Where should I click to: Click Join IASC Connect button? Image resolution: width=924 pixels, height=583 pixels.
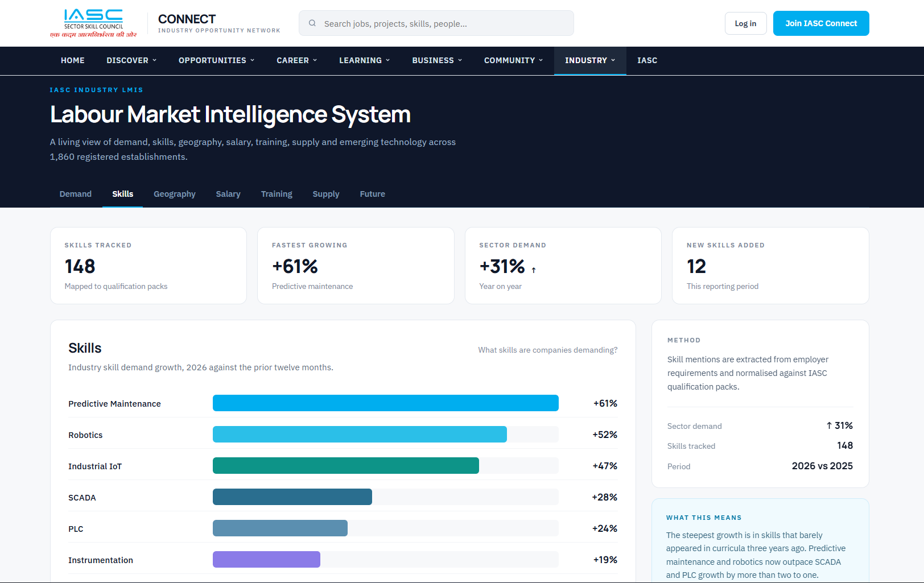(821, 23)
